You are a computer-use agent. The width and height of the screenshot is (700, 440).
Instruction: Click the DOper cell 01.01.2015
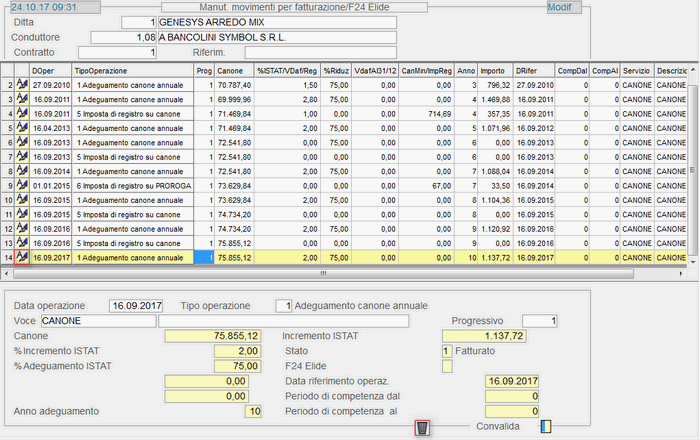coord(50,186)
